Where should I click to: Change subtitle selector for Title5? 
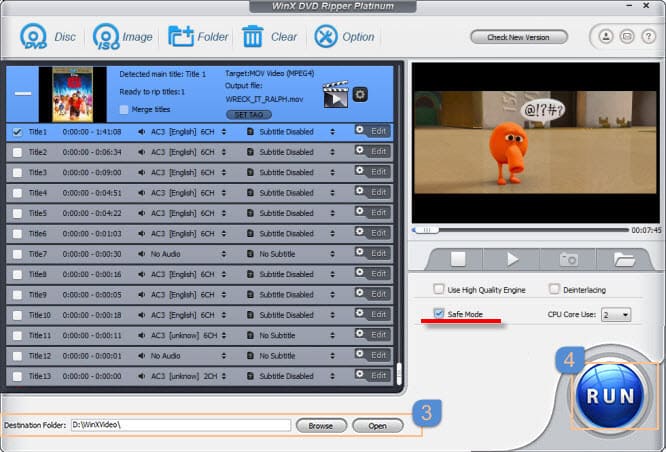(332, 213)
